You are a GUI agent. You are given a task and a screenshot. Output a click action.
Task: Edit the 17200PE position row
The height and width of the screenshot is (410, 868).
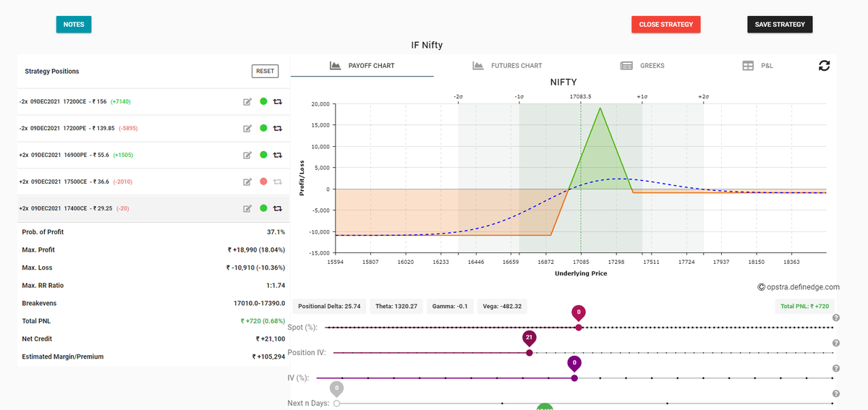(247, 129)
